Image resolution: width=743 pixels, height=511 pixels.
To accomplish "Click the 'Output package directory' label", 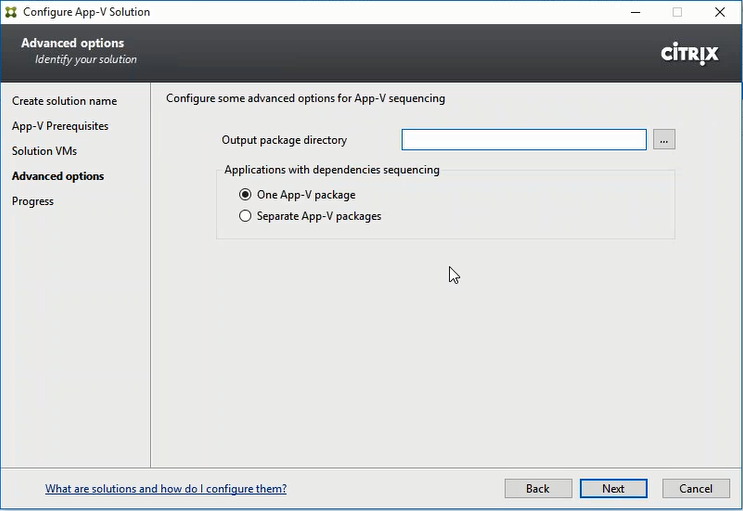I will [x=284, y=140].
